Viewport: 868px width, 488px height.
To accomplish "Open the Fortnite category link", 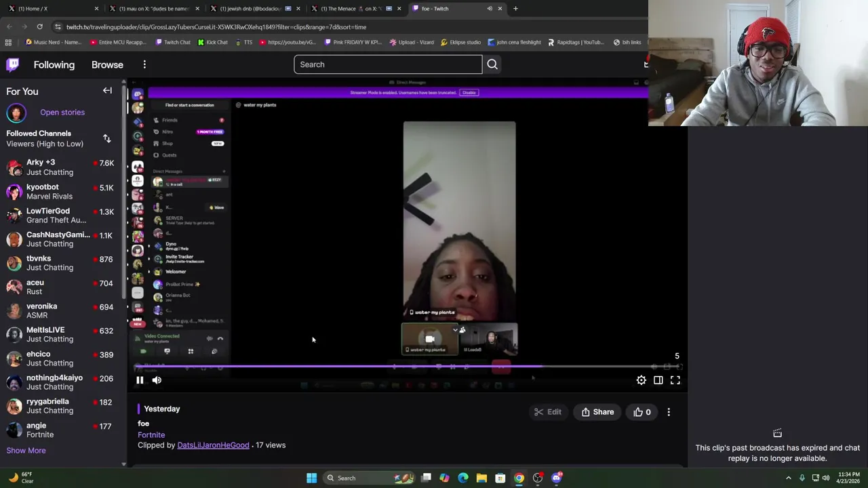I will 151,434.
